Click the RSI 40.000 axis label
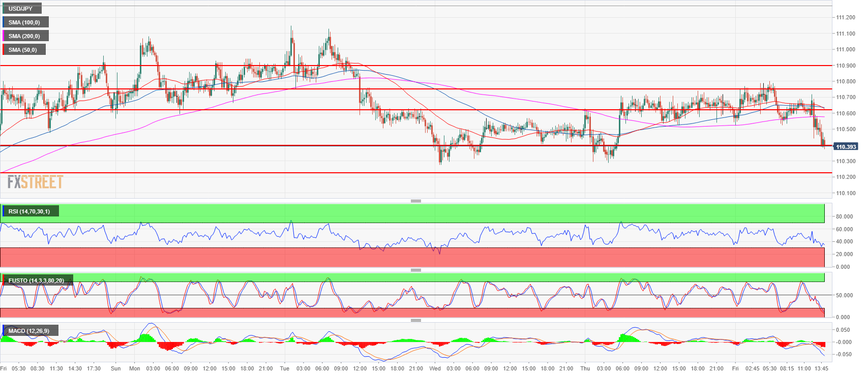The width and height of the screenshot is (868, 375). pos(844,241)
